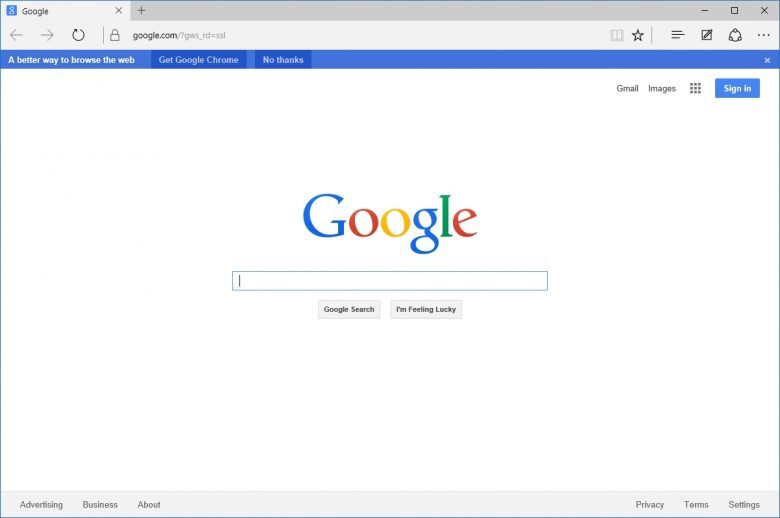Viewport: 780px width, 518px height.
Task: Open the Gmail link
Action: [627, 88]
